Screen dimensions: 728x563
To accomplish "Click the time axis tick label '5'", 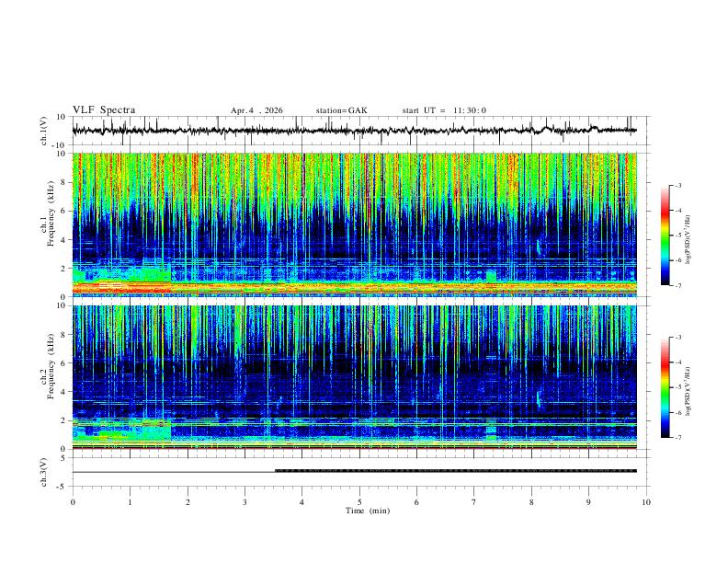I will (359, 502).
